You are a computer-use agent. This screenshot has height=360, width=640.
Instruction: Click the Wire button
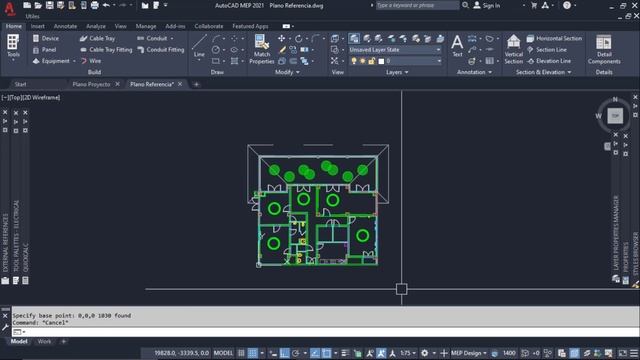tap(90, 61)
